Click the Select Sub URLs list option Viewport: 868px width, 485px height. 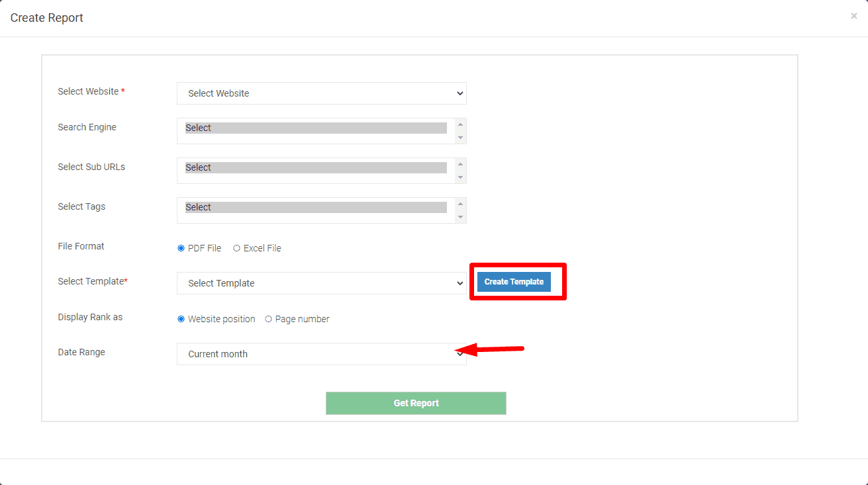[316, 167]
